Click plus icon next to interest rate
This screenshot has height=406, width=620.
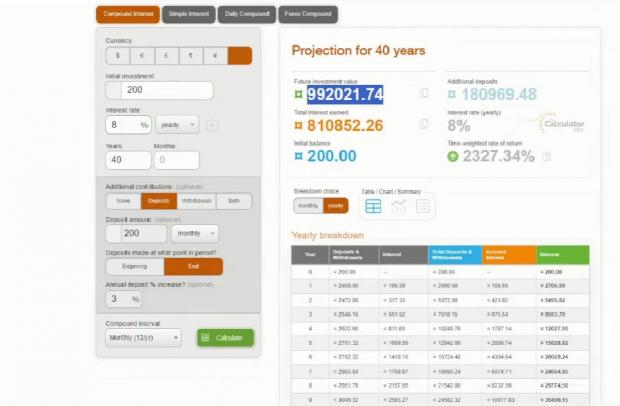coord(212,125)
